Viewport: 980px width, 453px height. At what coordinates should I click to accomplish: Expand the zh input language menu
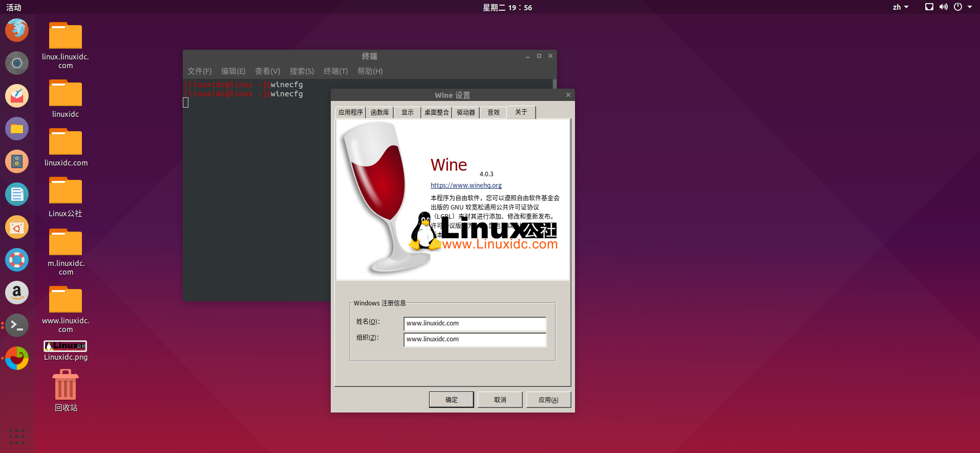pyautogui.click(x=900, y=7)
